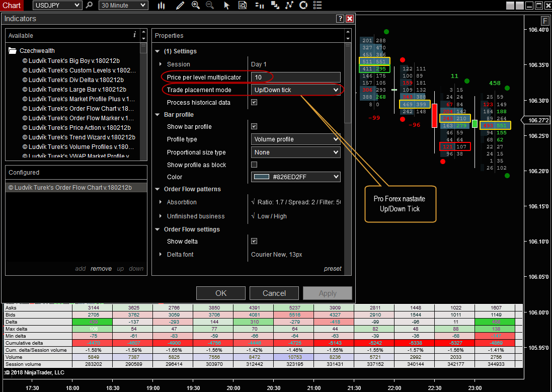Click the add link under Configured

pyautogui.click(x=81, y=268)
